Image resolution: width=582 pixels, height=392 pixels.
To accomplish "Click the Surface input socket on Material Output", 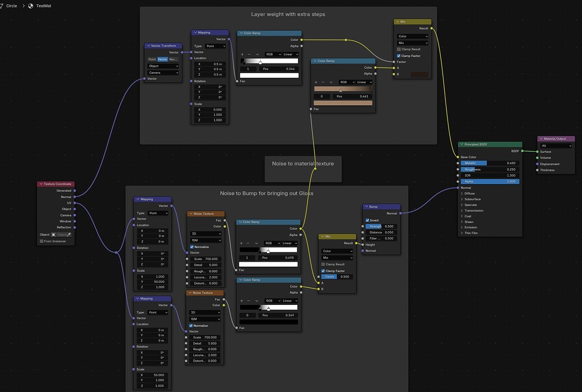I will [537, 151].
